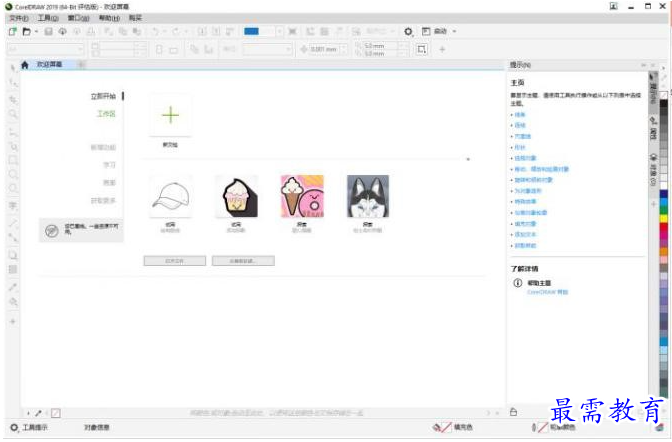The image size is (672, 442).
Task: Select the Drop Shadow tool
Action: click(x=13, y=255)
